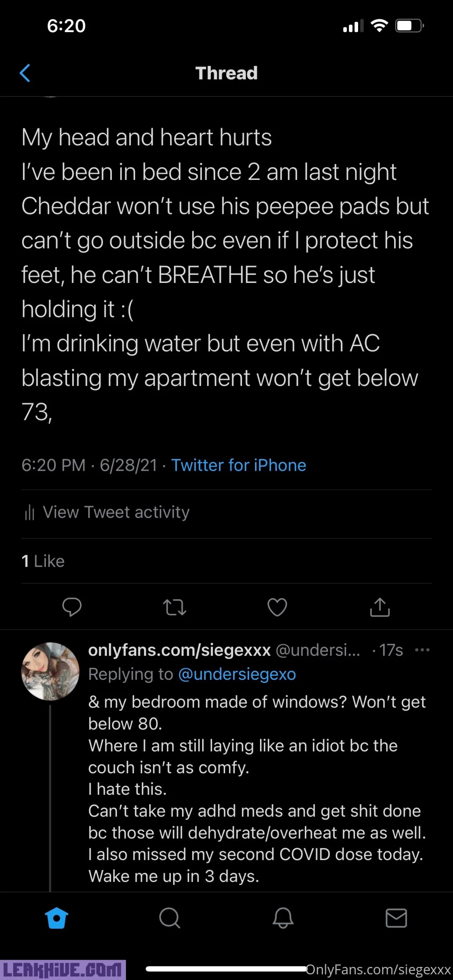This screenshot has height=980, width=453.
Task: Open View Tweet activity
Action: coord(116,512)
